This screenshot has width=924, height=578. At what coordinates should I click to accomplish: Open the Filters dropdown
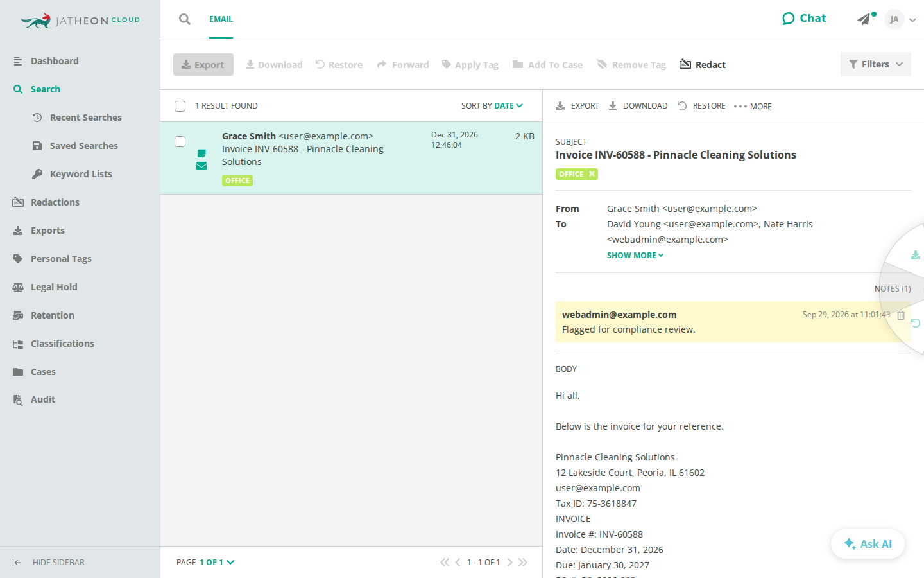point(876,64)
